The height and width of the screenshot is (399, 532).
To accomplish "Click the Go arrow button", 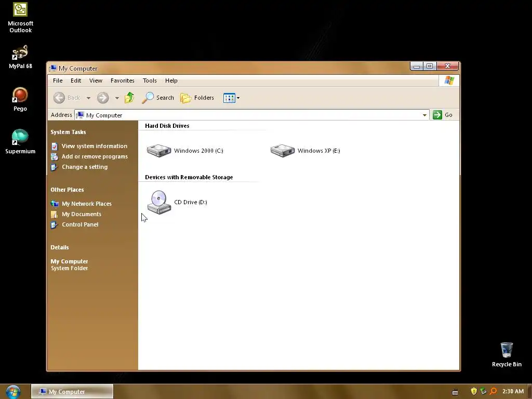I will 437,115.
